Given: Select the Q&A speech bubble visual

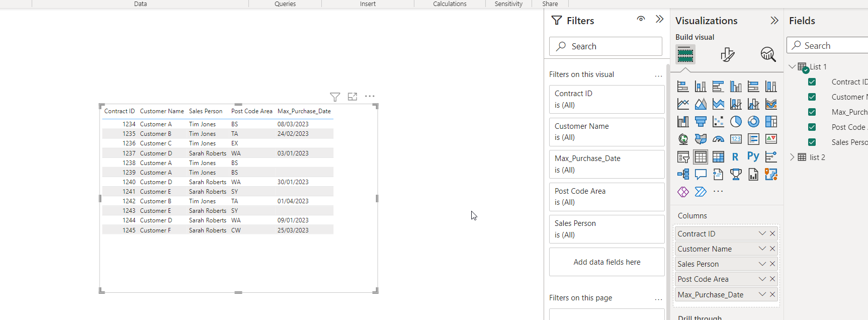Looking at the screenshot, I should (701, 175).
